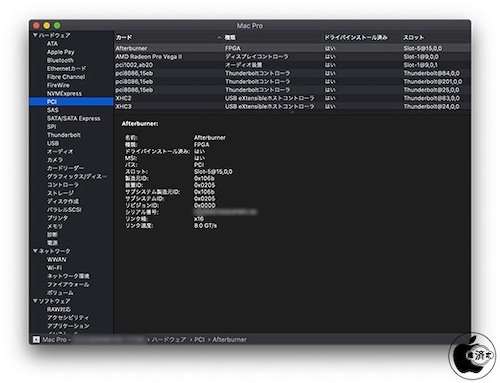Select SATA/SATA Express in sidebar
Screen dimensions: 500x383
click(73, 118)
